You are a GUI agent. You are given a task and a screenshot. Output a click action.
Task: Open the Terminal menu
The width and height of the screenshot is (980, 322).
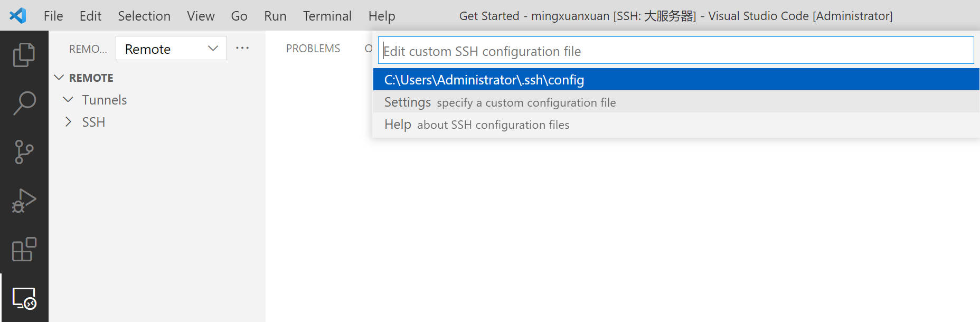pyautogui.click(x=327, y=16)
